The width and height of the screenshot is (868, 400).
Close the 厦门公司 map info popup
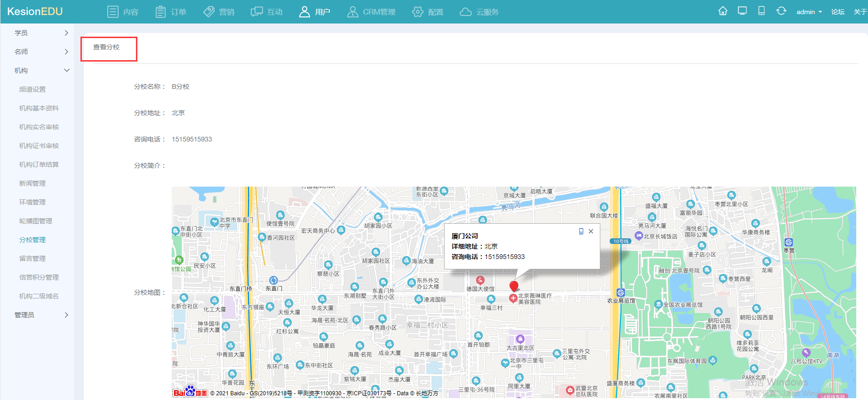click(591, 231)
